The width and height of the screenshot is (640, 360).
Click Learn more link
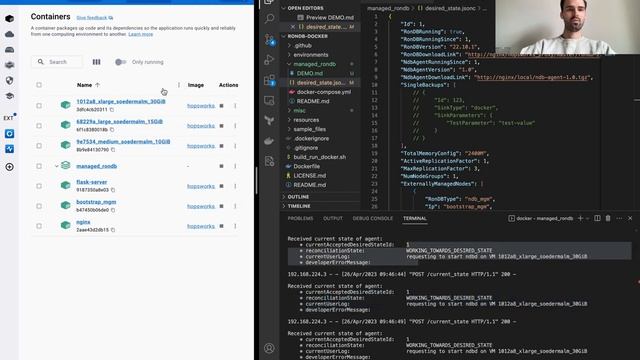pyautogui.click(x=140, y=34)
